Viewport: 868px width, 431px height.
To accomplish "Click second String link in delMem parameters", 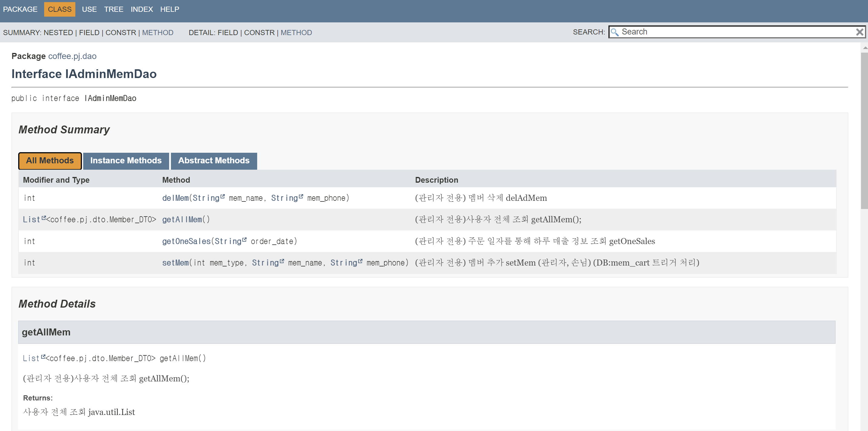I will (284, 198).
